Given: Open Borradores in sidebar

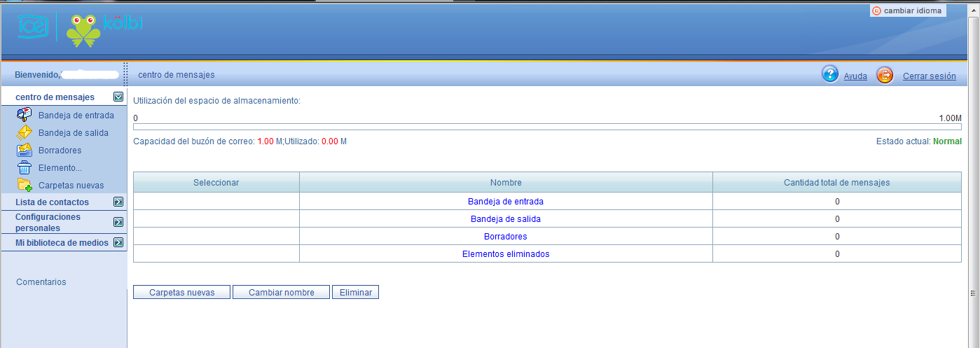Looking at the screenshot, I should point(60,151).
